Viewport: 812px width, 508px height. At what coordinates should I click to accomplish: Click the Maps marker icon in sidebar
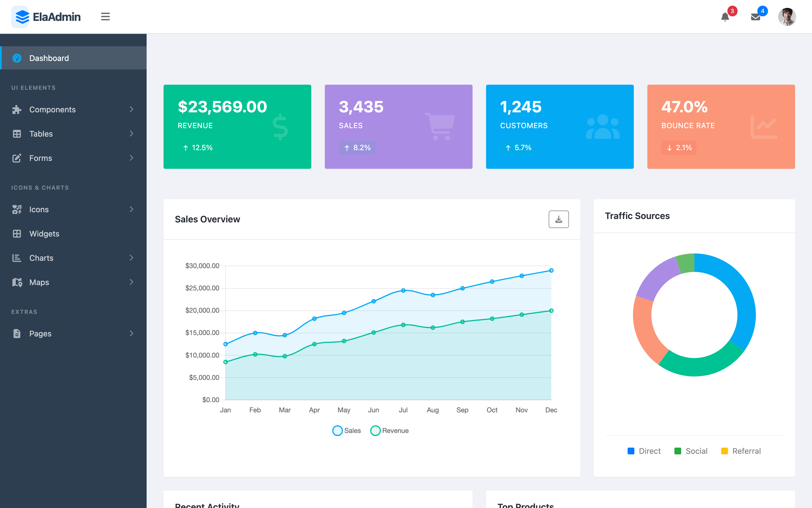point(17,282)
